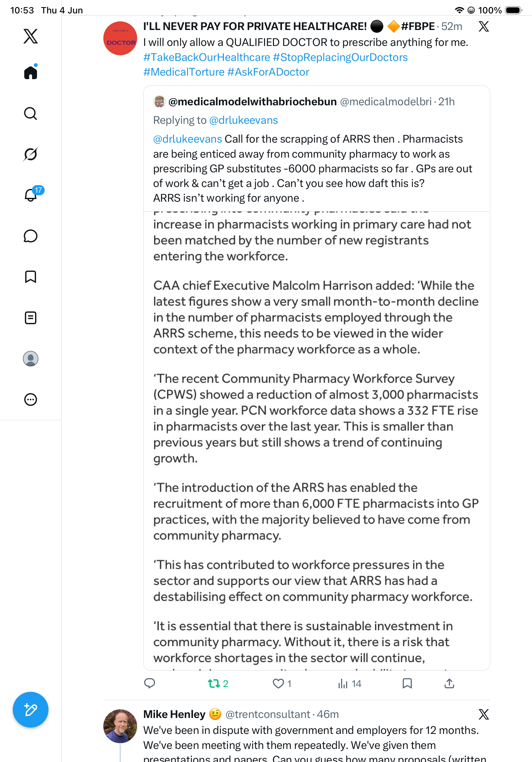The image size is (532, 762).
Task: Open Mike Henley's profile picture
Action: click(120, 726)
